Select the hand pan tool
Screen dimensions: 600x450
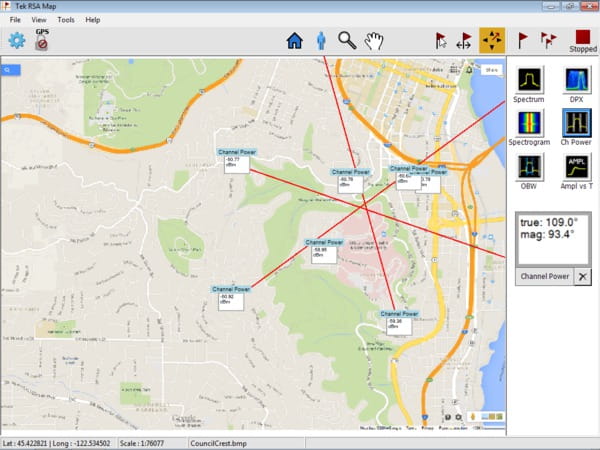coord(374,41)
